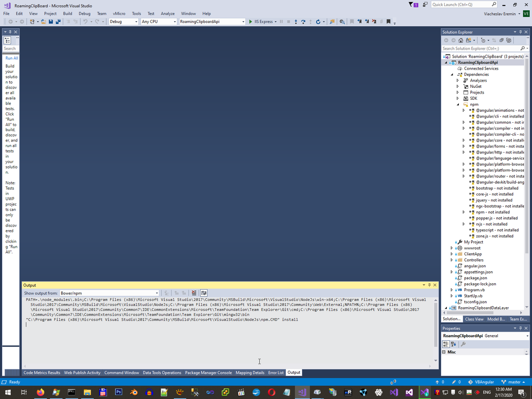Click the VBAngular repository status button
Screen dimensions: 532x399
(x=481, y=382)
